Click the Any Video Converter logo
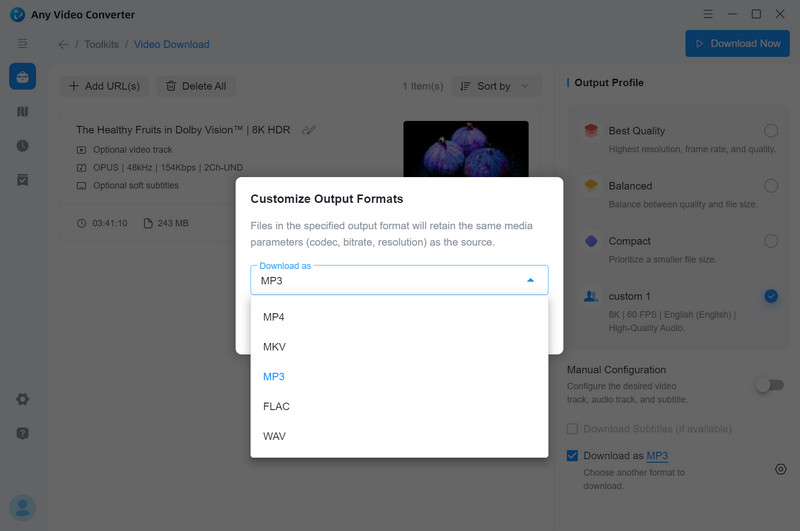 pyautogui.click(x=17, y=14)
